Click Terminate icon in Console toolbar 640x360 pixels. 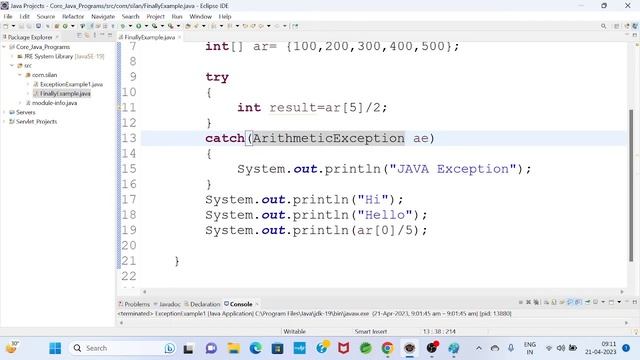click(521, 302)
